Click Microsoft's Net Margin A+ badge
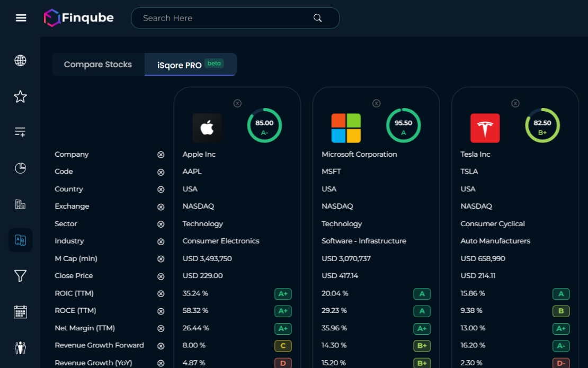Image resolution: width=588 pixels, height=368 pixels. click(422, 329)
